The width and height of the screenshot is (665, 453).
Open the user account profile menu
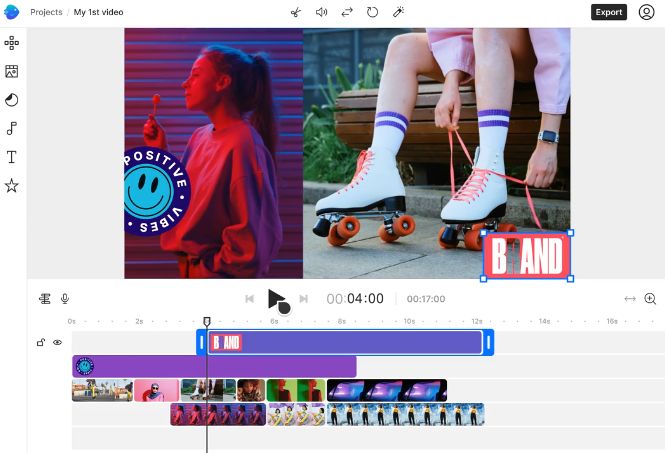click(646, 12)
